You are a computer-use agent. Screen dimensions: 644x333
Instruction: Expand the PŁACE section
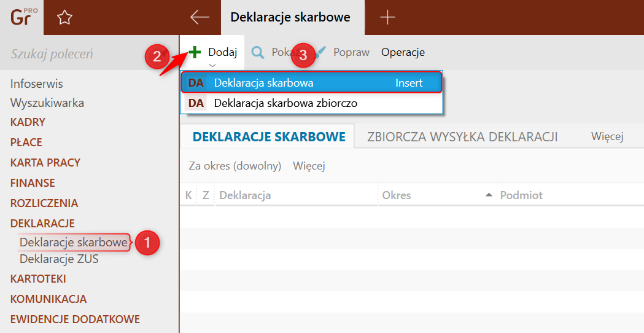26,143
